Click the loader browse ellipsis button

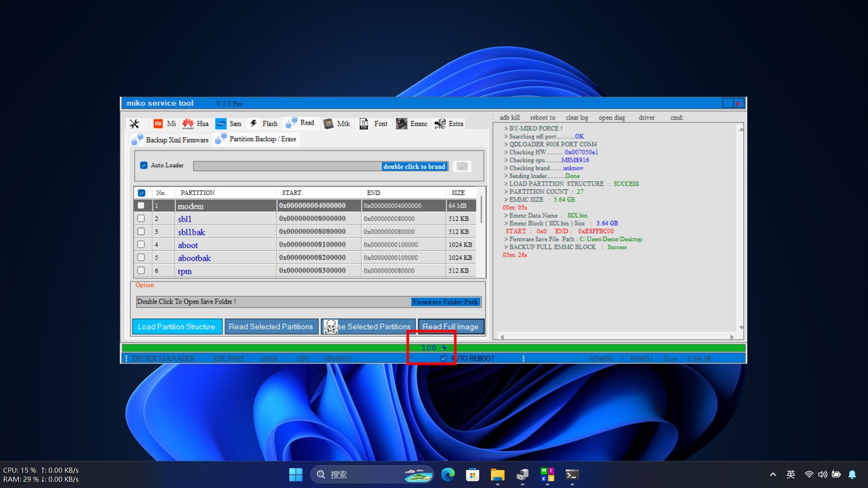tap(462, 167)
